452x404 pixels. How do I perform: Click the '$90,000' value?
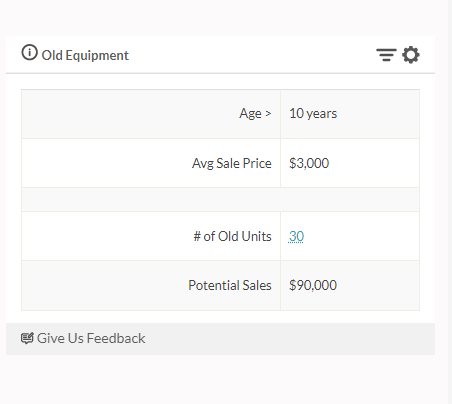coord(313,285)
